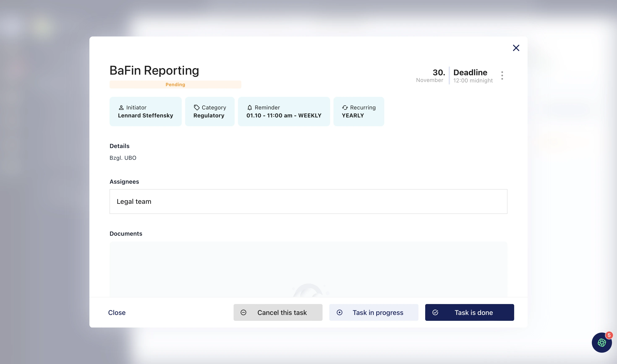Click the globe chat widget icon
617x364 pixels.
coord(601,342)
